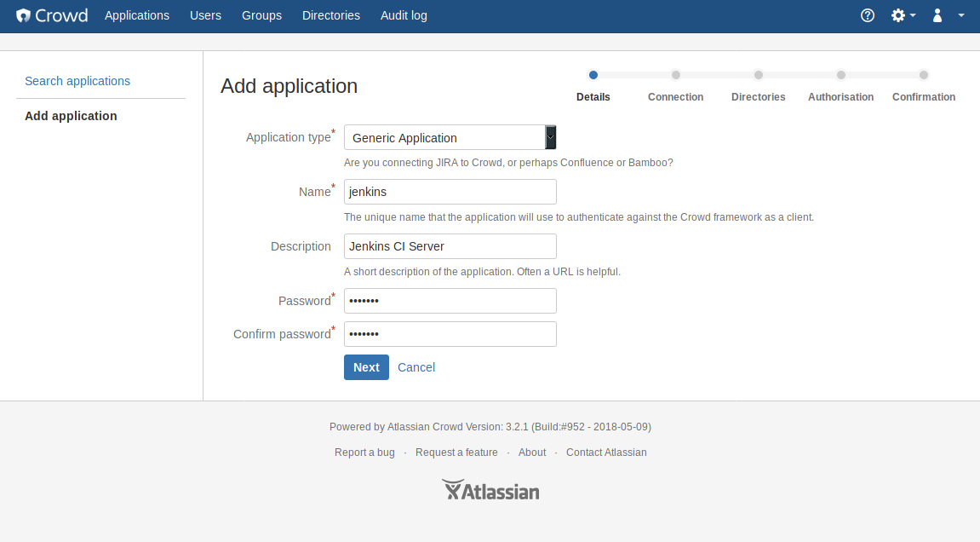
Task: Click the Directories step indicator
Action: pos(758,86)
